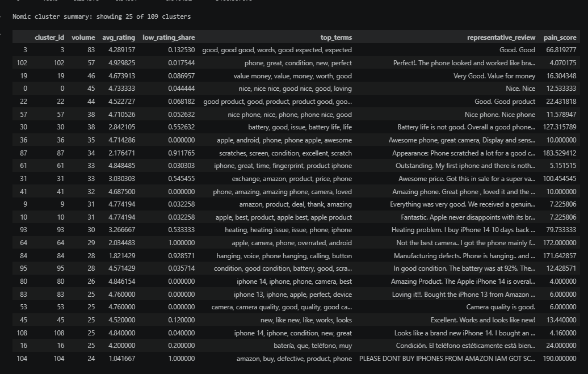Click top terms 'apple, android, phone, phone apple, awesome'
This screenshot has width=588, height=374.
[284, 140]
